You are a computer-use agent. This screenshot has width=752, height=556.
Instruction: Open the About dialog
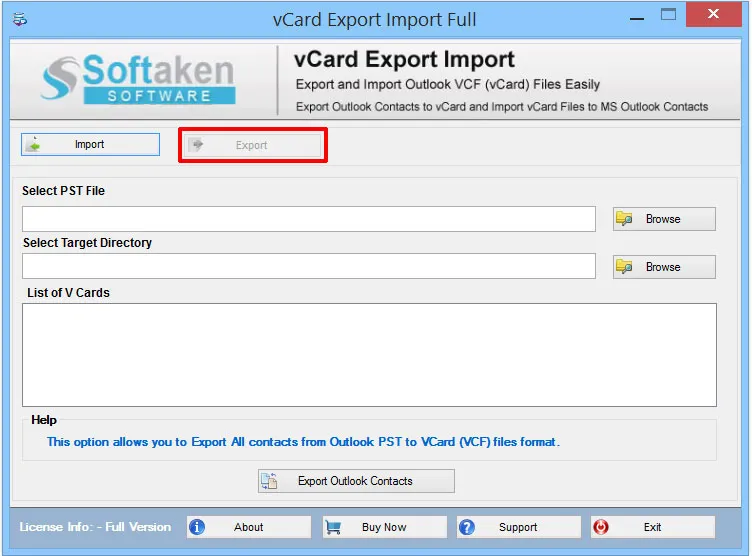249,527
